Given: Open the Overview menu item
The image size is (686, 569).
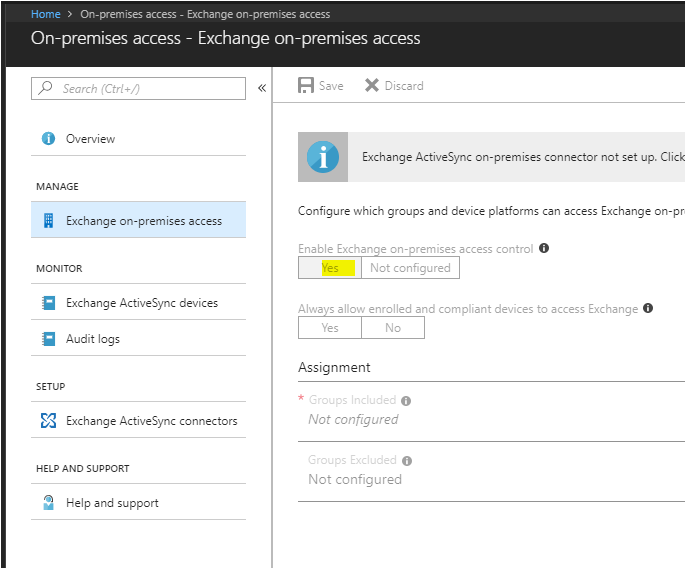Looking at the screenshot, I should (x=138, y=139).
